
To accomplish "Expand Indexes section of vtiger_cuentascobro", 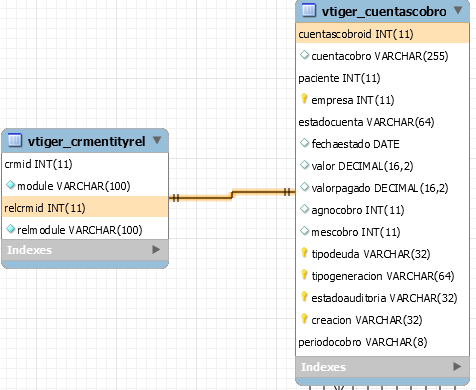I will [457, 366].
